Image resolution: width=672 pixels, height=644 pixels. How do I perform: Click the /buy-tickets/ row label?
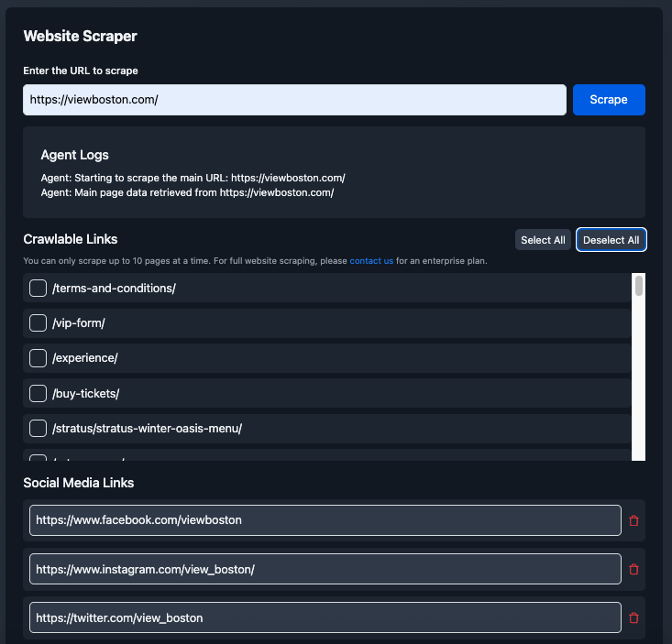(x=85, y=394)
